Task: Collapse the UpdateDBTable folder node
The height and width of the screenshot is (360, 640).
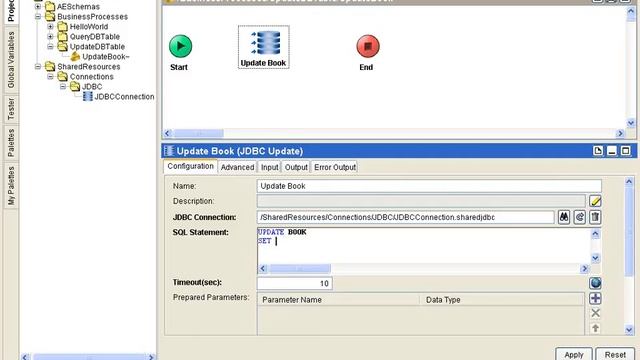Action: pyautogui.click(x=50, y=47)
